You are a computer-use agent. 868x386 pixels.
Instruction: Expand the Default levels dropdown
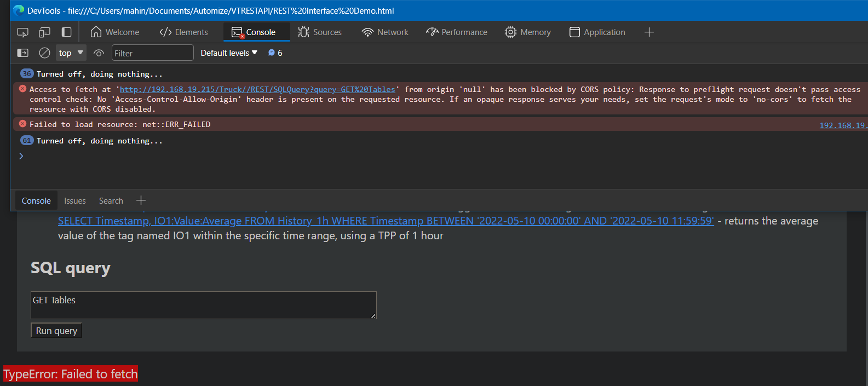[x=228, y=53]
